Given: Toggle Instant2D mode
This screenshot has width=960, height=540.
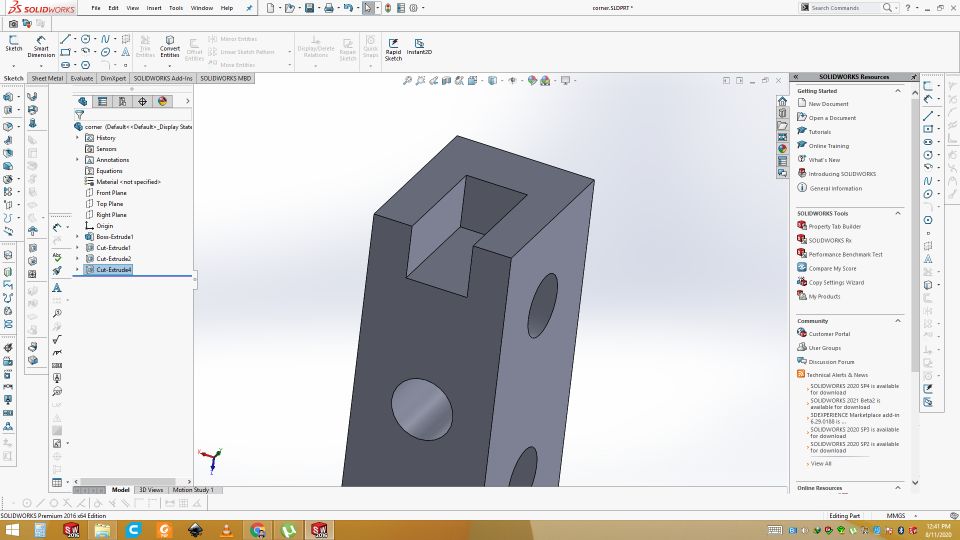Looking at the screenshot, I should [x=419, y=47].
